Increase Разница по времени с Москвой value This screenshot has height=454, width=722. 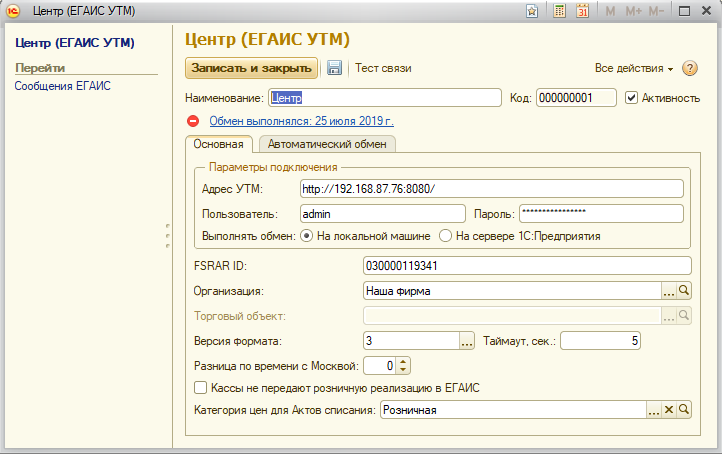403,362
